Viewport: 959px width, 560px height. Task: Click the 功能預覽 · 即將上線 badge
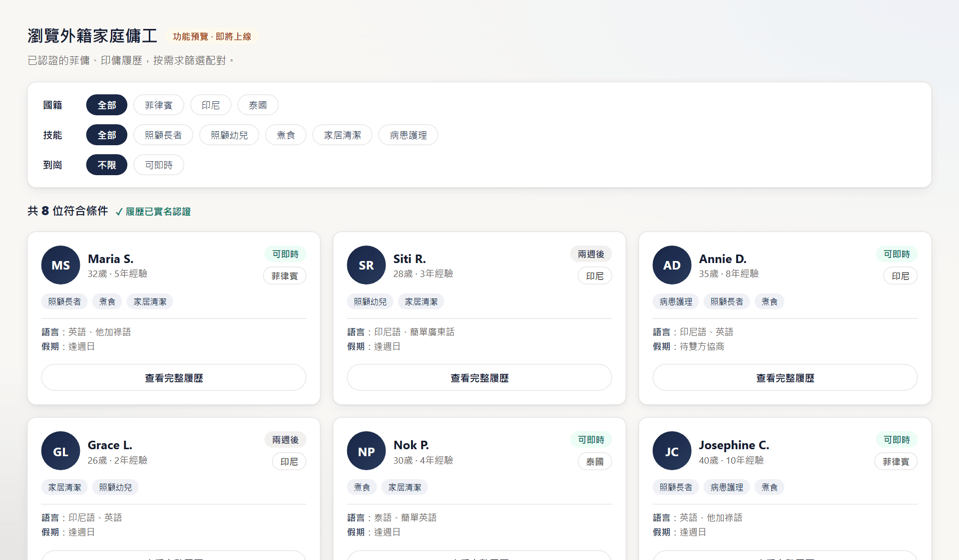click(x=212, y=36)
